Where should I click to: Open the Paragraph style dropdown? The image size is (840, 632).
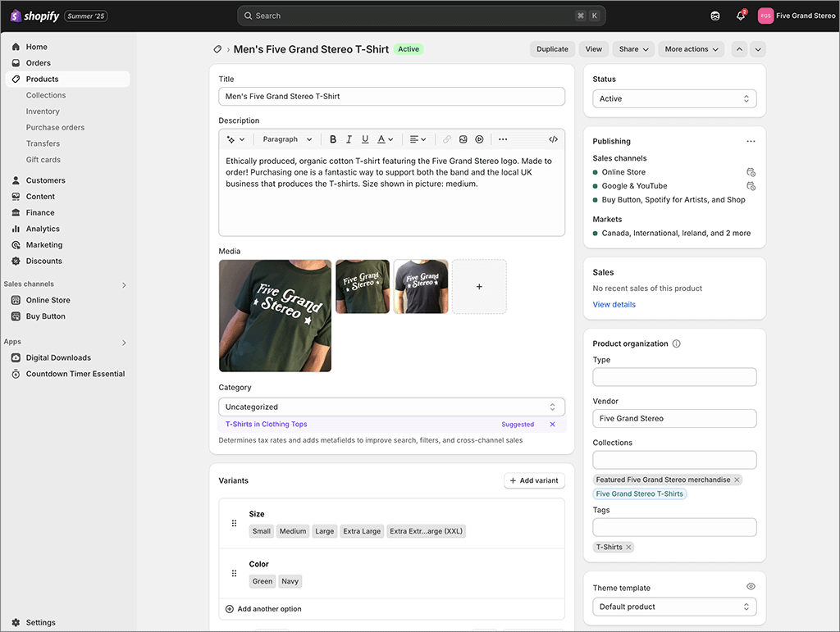[287, 139]
